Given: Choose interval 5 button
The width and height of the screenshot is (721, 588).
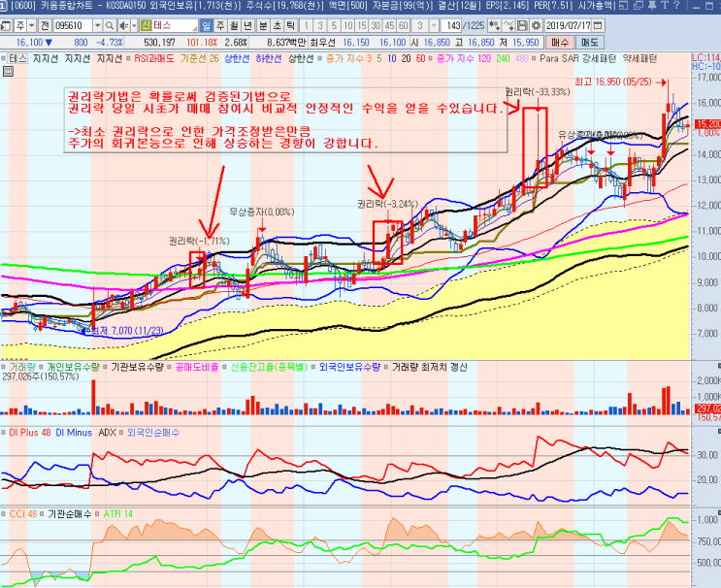Looking at the screenshot, I should [334, 25].
